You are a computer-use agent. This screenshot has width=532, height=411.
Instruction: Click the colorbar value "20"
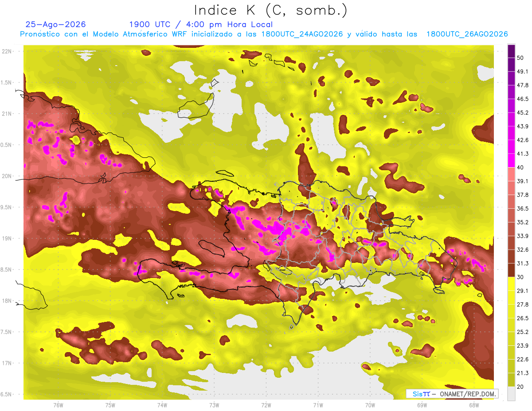pos(521,387)
